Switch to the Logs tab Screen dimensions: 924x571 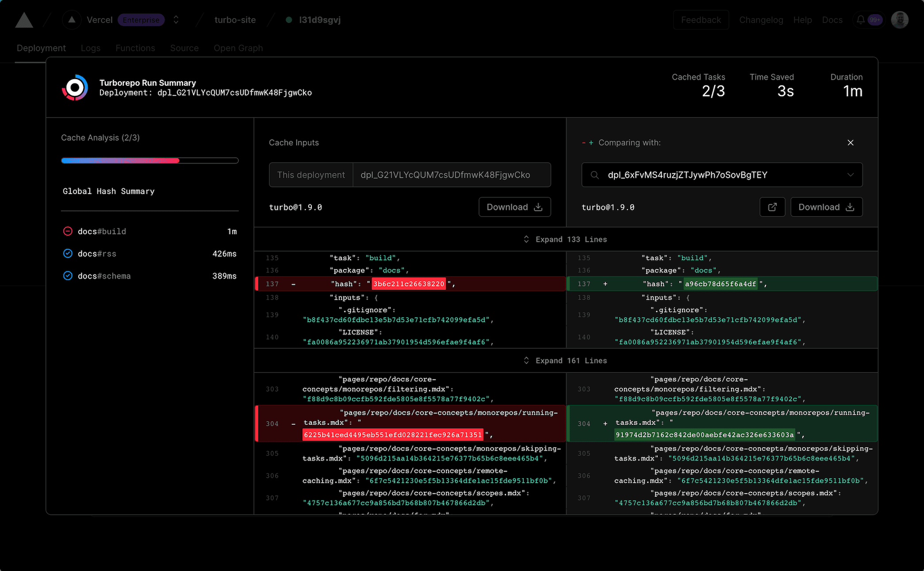(x=90, y=48)
